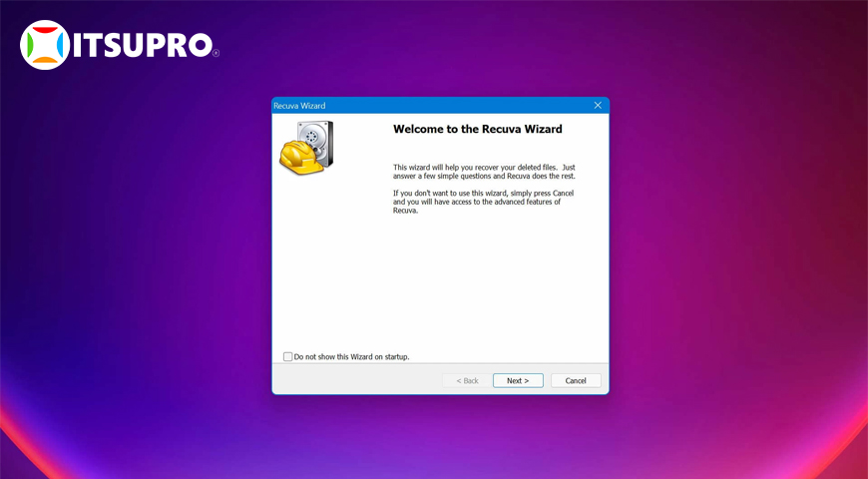The width and height of the screenshot is (868, 479).
Task: Click the hard drive with helmet icon
Action: 306,148
